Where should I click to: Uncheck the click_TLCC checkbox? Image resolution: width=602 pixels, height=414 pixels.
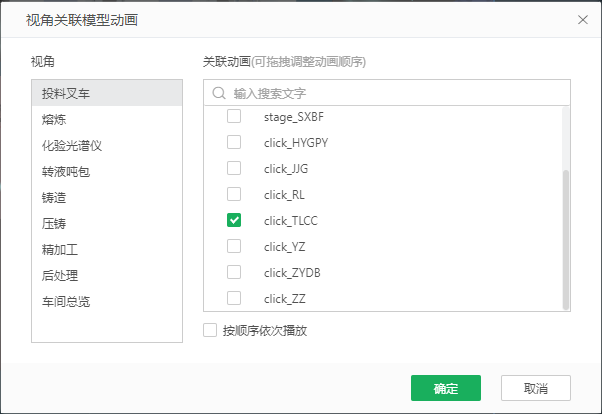pyautogui.click(x=234, y=220)
